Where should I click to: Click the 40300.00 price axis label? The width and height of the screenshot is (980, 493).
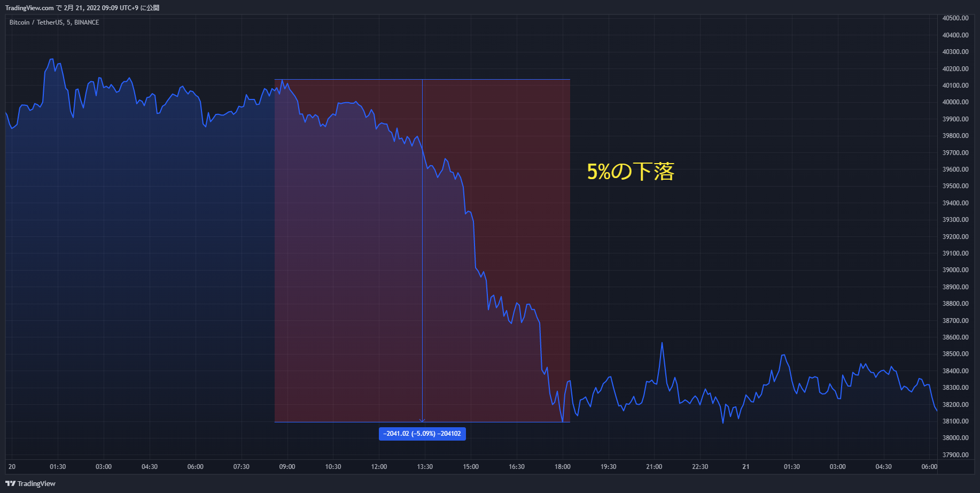coord(955,52)
